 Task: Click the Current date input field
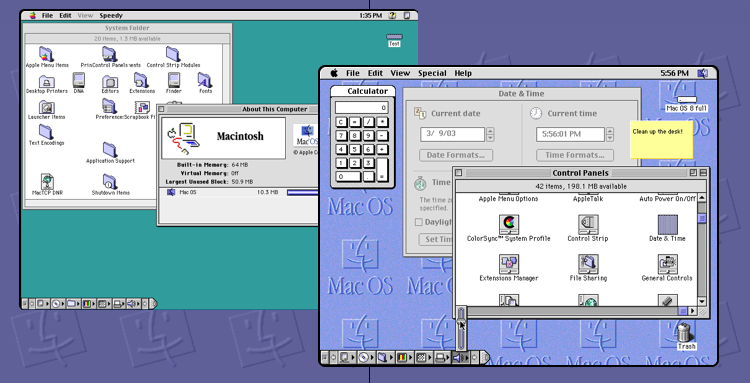coord(452,134)
